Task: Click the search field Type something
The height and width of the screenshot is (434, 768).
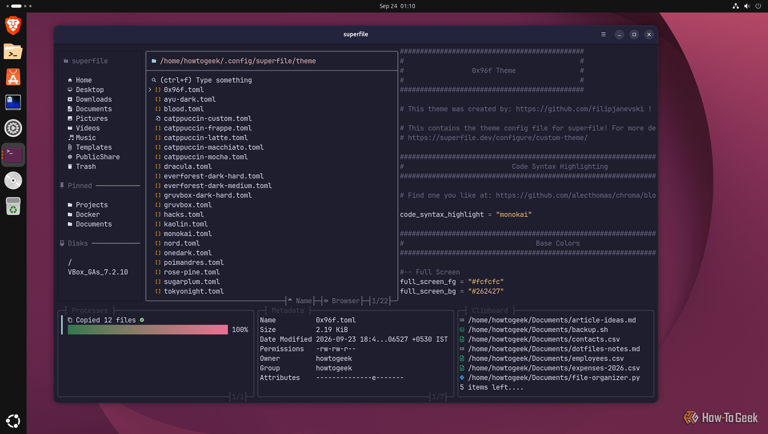Action: point(206,80)
